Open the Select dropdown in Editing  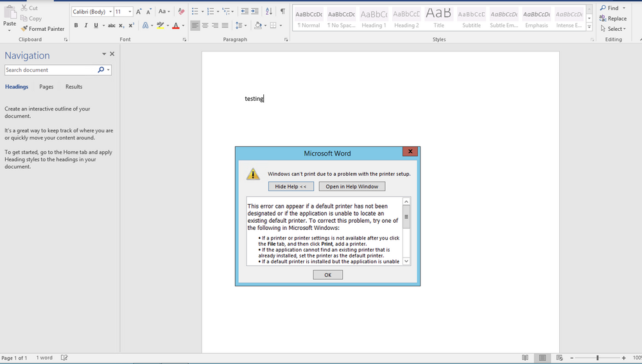613,29
